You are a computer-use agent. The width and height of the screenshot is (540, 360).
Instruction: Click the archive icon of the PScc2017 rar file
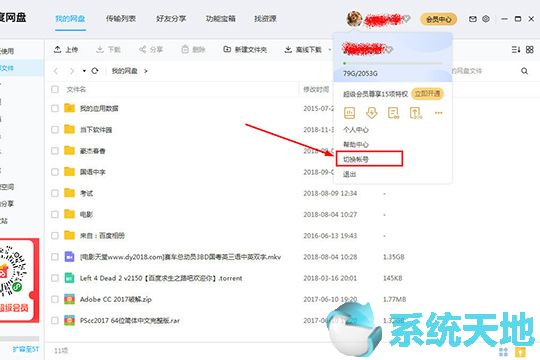(x=70, y=320)
